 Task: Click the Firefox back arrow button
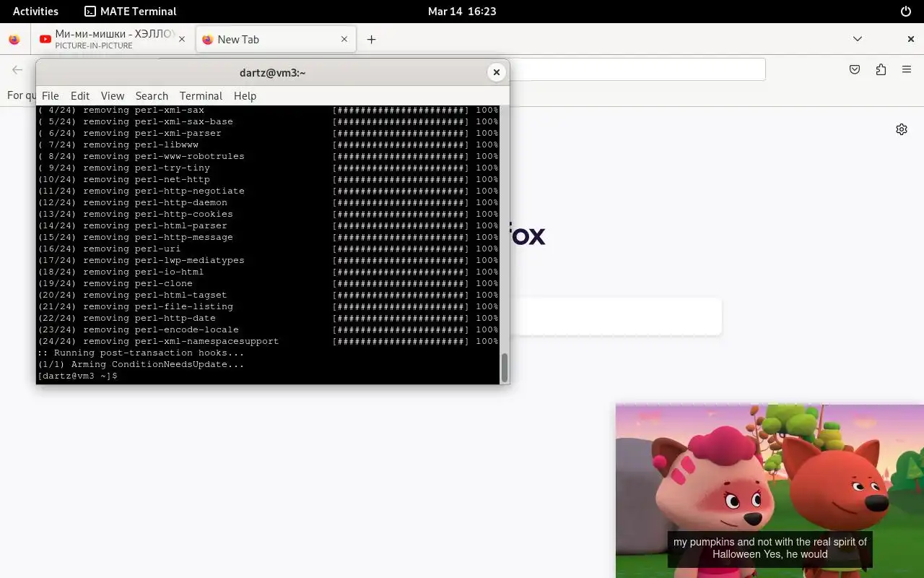coord(17,69)
